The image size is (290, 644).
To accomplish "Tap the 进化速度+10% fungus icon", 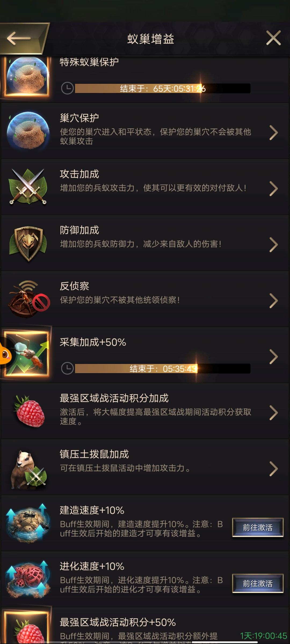I will 28,580.
